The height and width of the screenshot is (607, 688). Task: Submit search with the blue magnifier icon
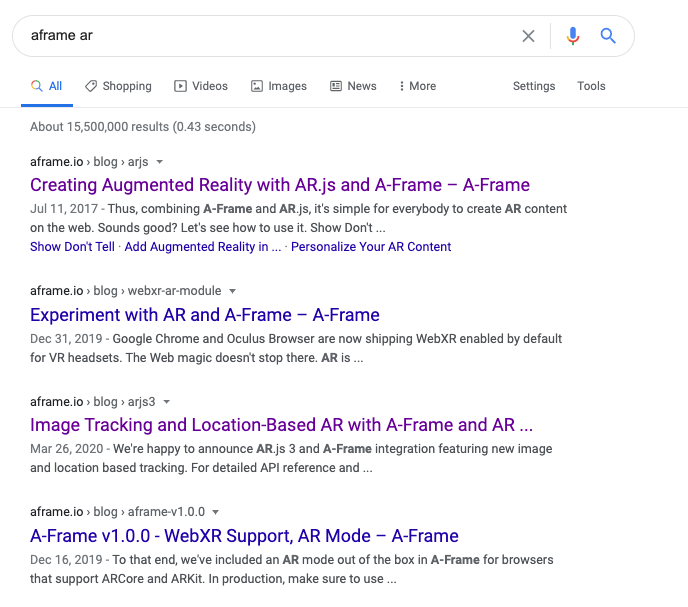coord(608,36)
